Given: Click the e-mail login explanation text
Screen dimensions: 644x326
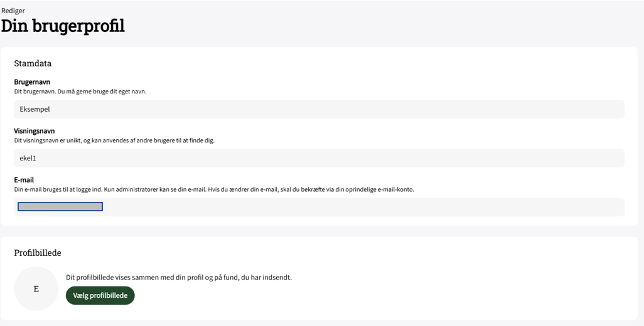Looking at the screenshot, I should (x=214, y=189).
